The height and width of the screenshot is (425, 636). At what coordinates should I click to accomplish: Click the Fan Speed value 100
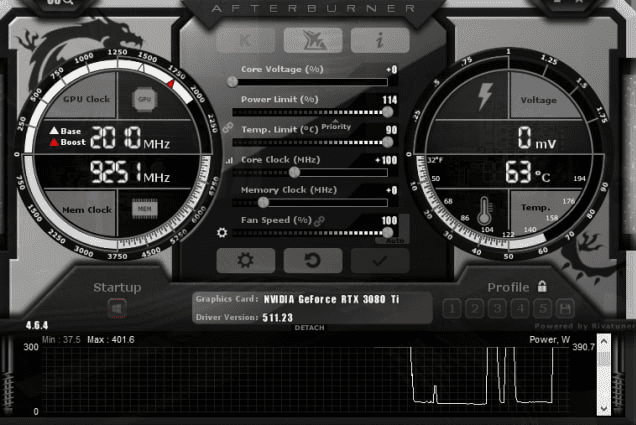389,221
